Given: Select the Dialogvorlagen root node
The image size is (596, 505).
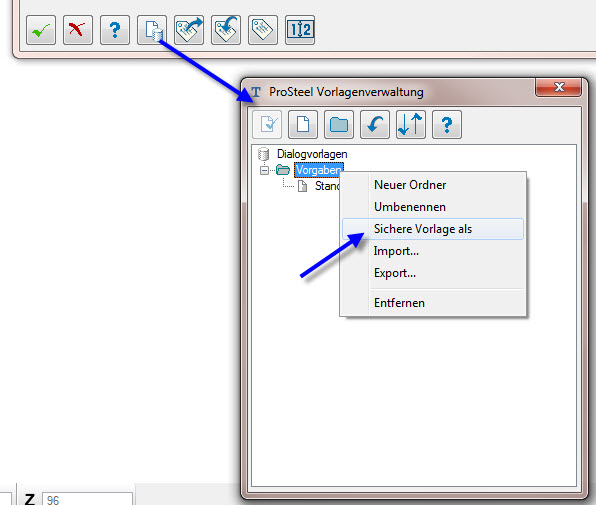Looking at the screenshot, I should [312, 154].
